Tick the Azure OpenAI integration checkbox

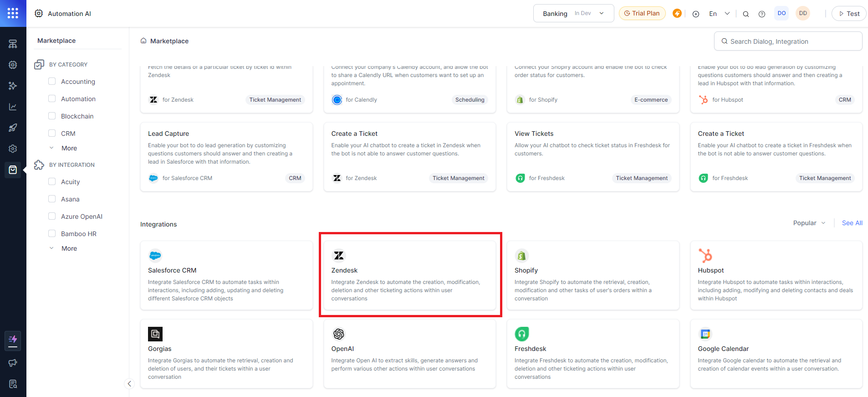click(x=52, y=216)
